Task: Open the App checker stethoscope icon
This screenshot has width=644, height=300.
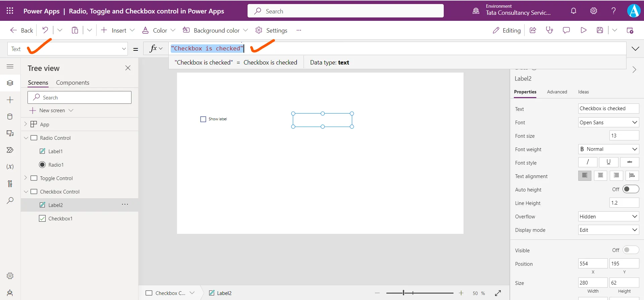Action: pos(549,30)
